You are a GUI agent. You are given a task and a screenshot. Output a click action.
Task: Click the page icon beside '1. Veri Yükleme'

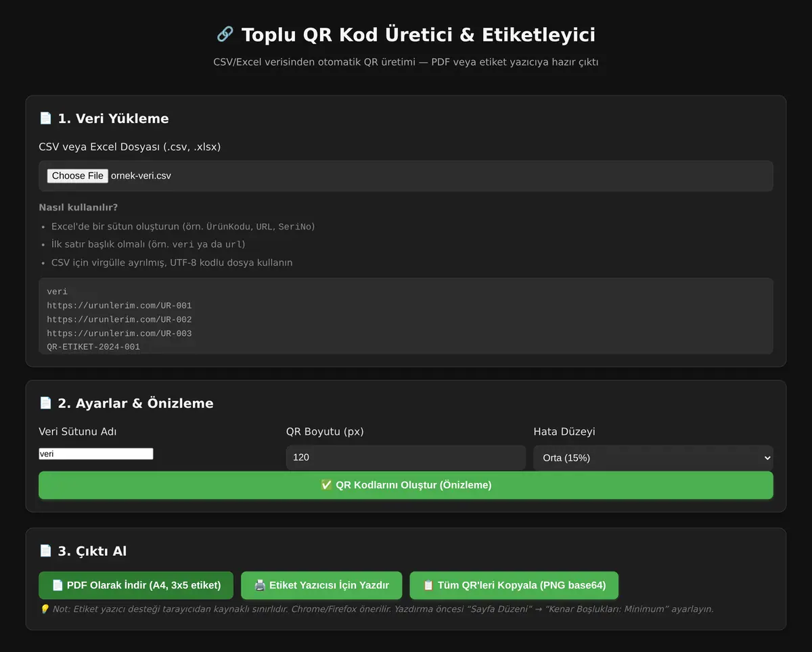click(x=45, y=118)
